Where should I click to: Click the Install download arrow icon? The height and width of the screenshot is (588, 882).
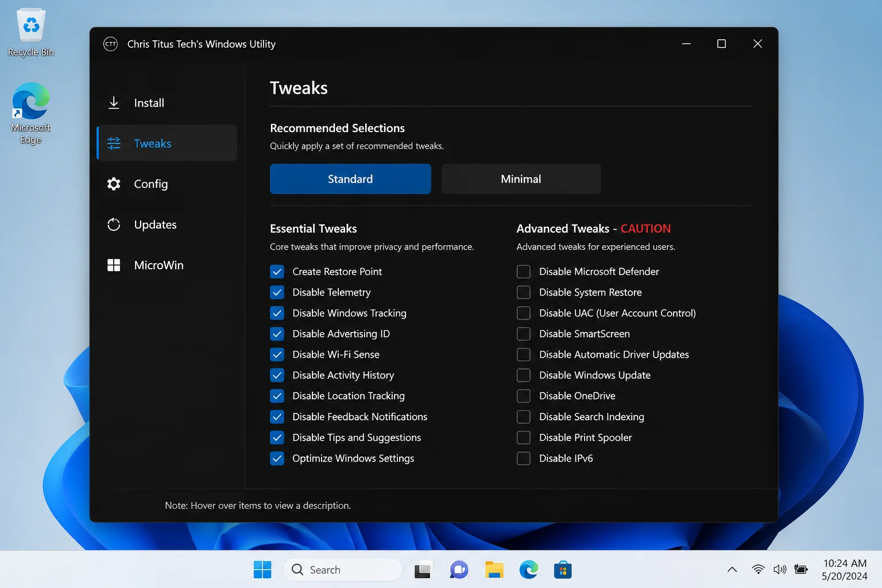[x=114, y=103]
